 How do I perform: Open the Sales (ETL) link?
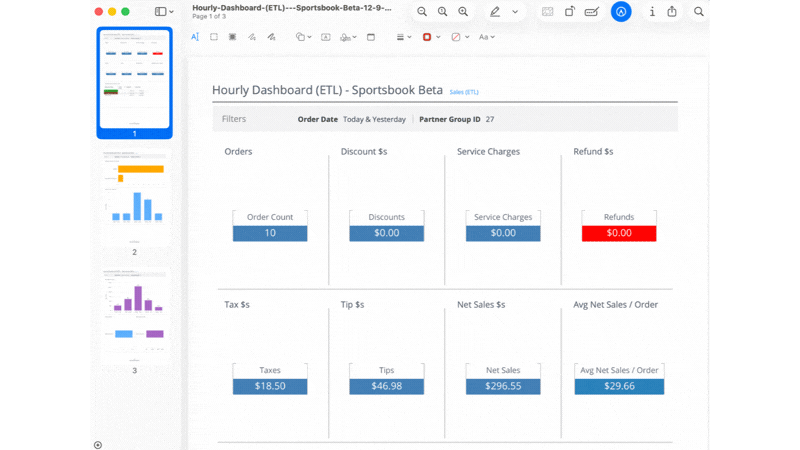click(464, 91)
